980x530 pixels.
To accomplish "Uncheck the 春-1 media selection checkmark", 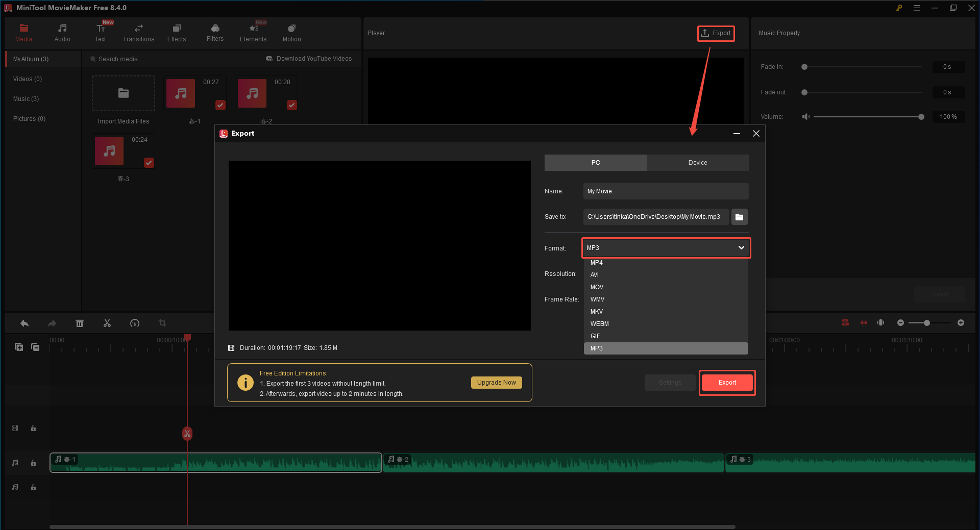I will coord(220,105).
